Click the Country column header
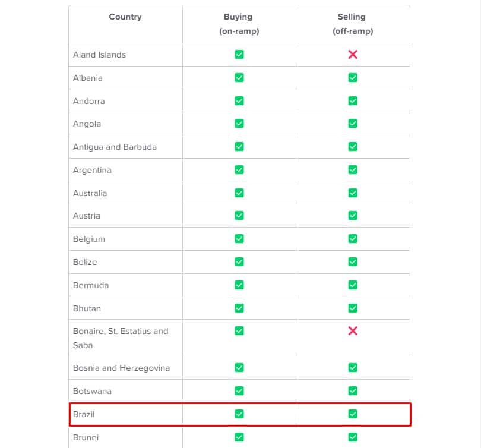 coord(125,17)
